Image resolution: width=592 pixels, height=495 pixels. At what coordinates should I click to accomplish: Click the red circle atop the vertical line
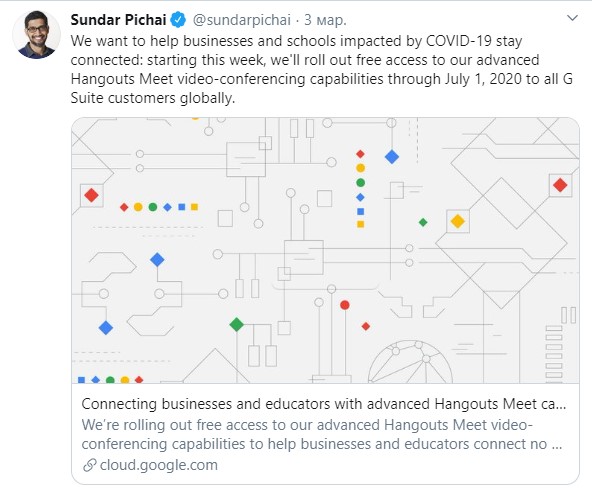coord(345,305)
